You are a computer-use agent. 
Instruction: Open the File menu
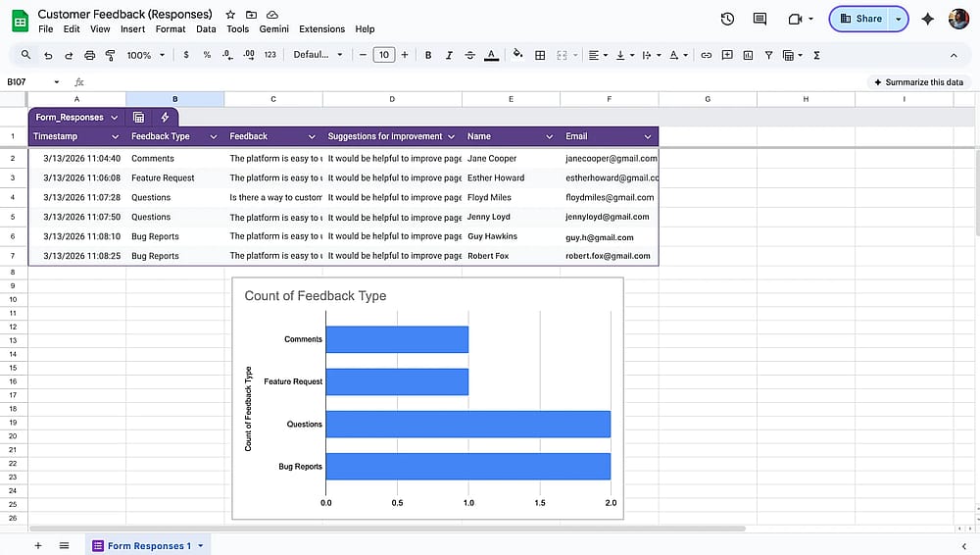point(46,28)
